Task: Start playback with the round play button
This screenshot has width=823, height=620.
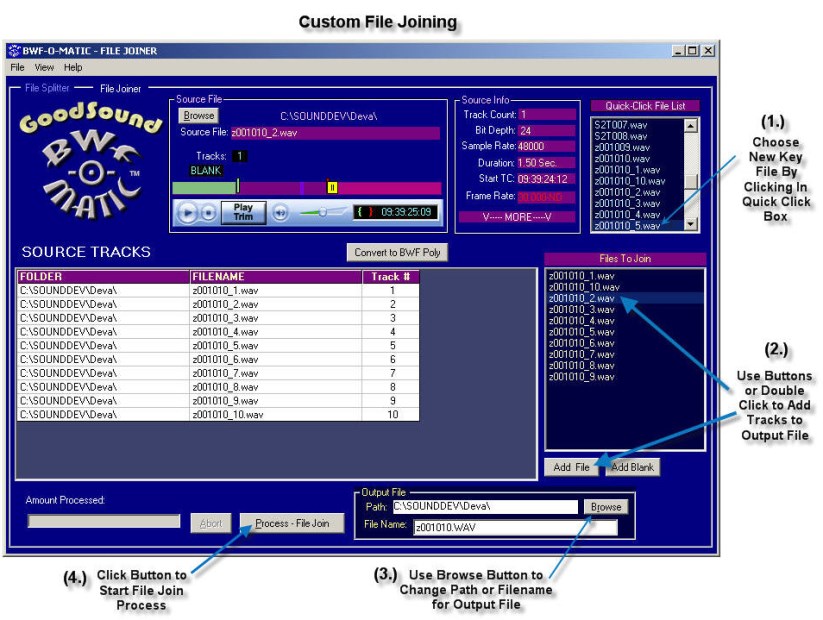Action: (187, 213)
